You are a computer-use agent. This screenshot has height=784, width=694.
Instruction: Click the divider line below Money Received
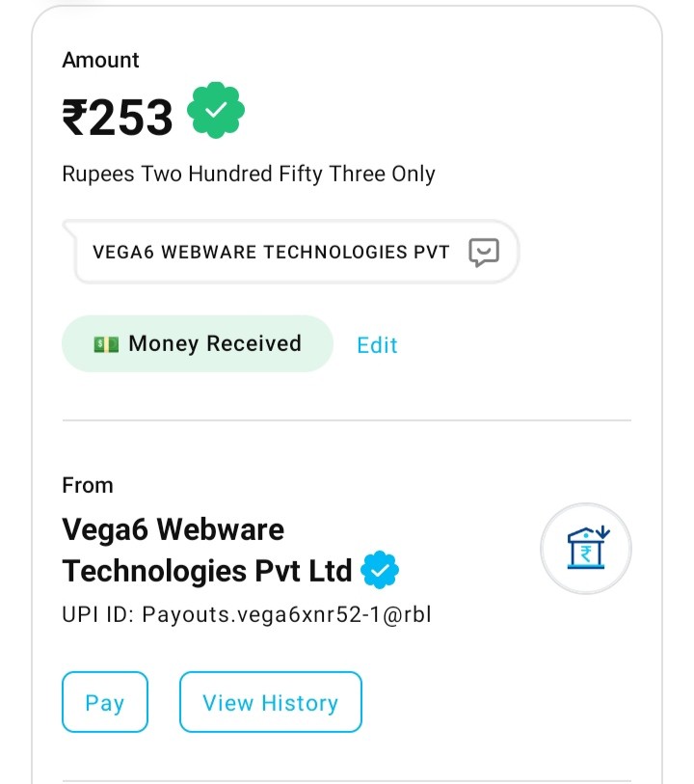pos(347,420)
